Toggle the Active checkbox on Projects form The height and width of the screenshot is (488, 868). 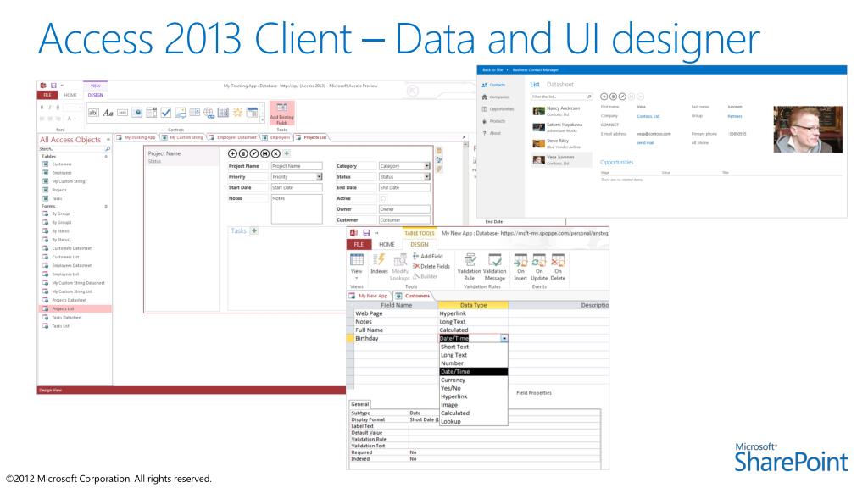coord(382,198)
